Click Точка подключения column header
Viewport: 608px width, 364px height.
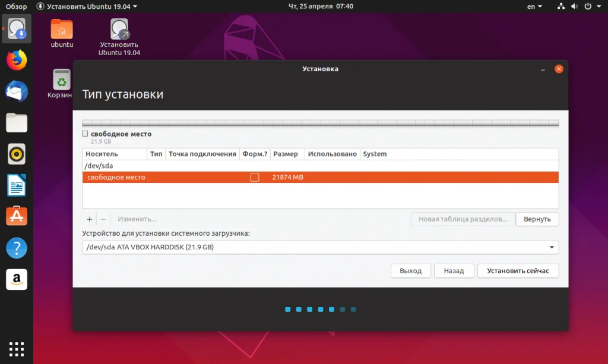[x=202, y=154]
